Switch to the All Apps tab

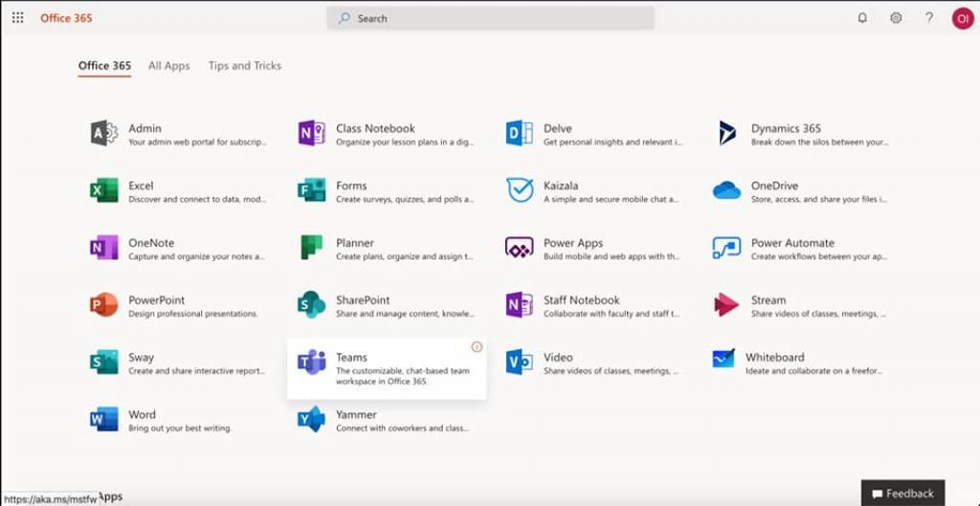pyautogui.click(x=168, y=66)
